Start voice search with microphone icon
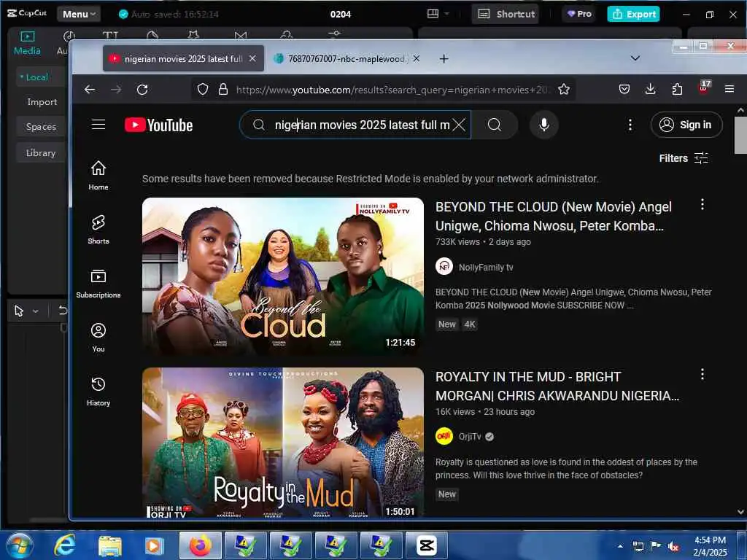Image resolution: width=747 pixels, height=560 pixels. click(x=544, y=125)
